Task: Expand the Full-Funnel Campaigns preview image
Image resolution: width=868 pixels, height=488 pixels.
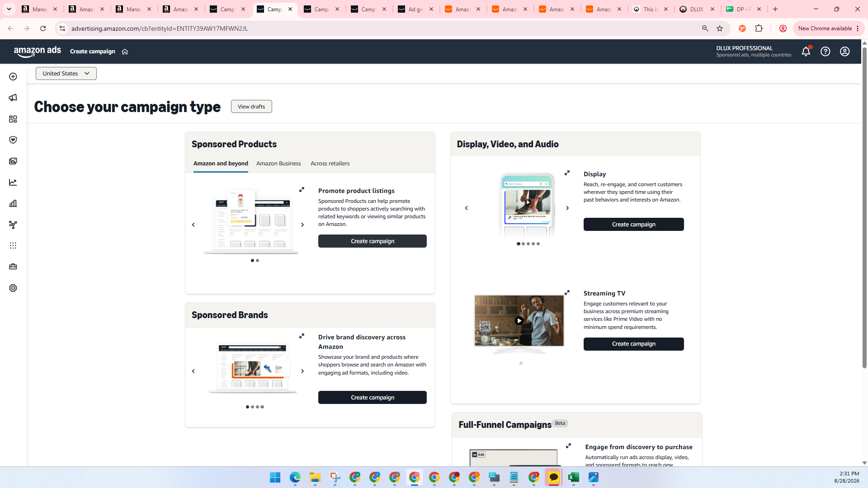Action: click(568, 446)
